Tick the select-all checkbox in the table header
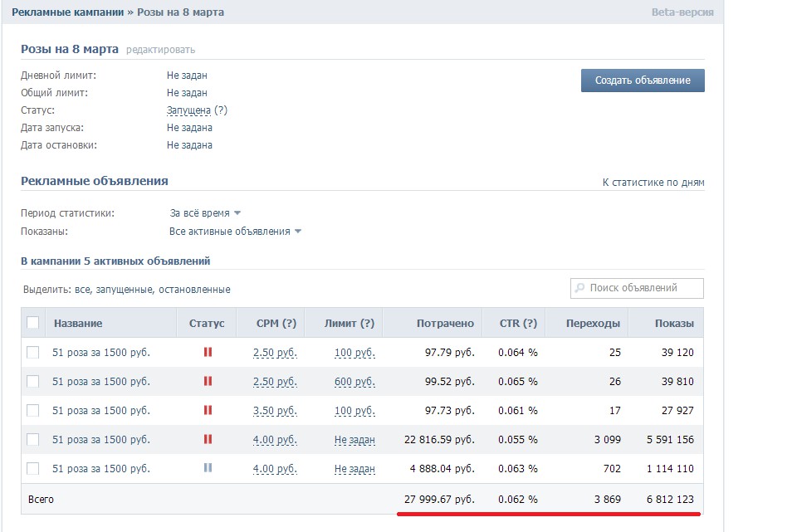Image resolution: width=792 pixels, height=532 pixels. click(x=33, y=323)
